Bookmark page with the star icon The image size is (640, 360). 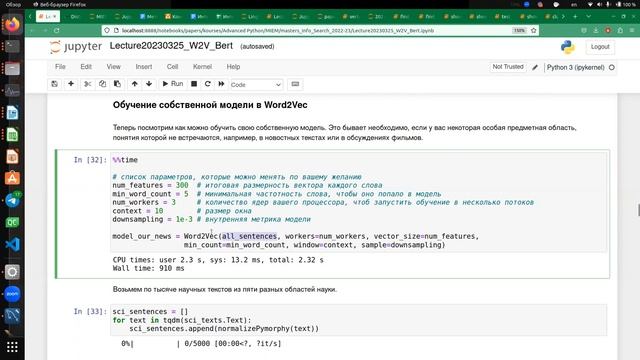tap(533, 31)
